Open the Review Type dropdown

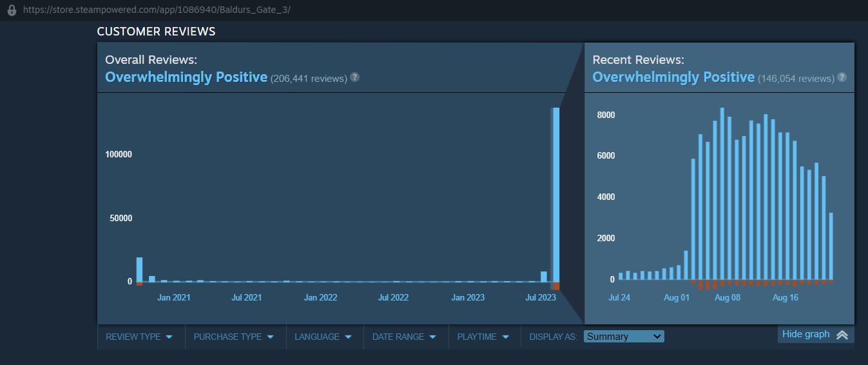point(140,337)
